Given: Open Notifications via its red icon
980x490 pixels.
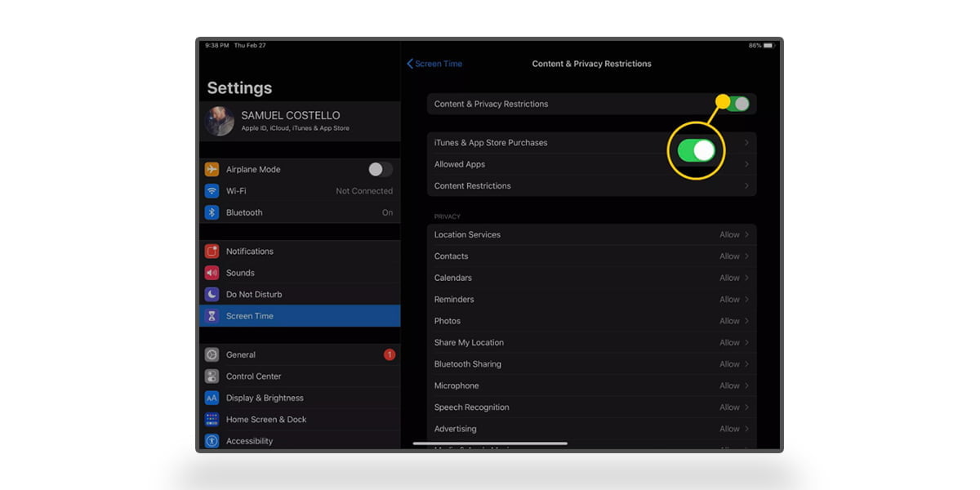Looking at the screenshot, I should pos(212,252).
